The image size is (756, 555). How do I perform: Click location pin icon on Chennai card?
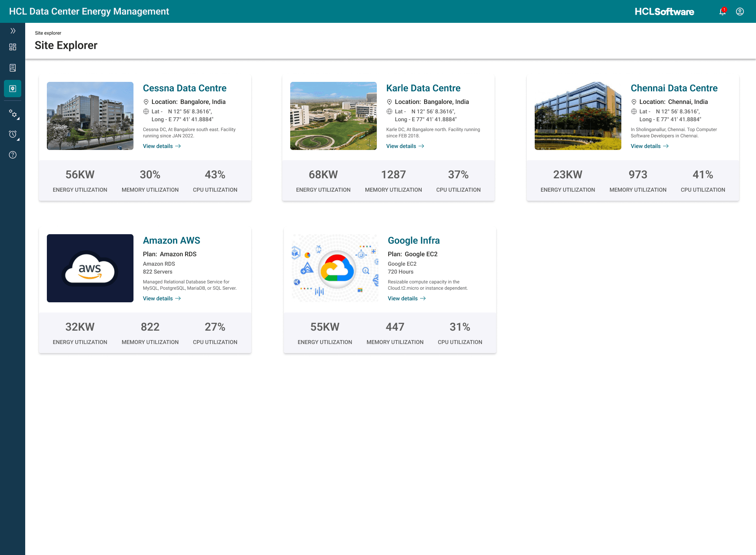pyautogui.click(x=634, y=102)
